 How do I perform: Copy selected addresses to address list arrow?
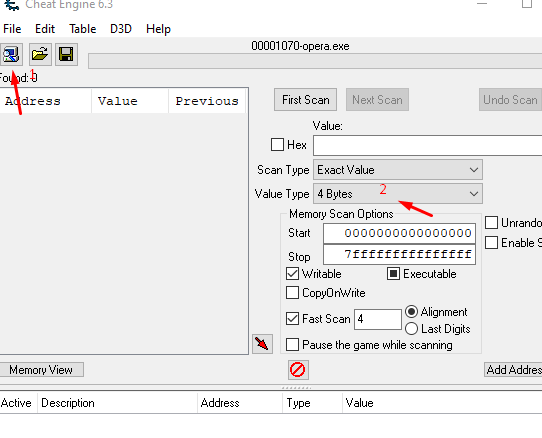(x=262, y=344)
